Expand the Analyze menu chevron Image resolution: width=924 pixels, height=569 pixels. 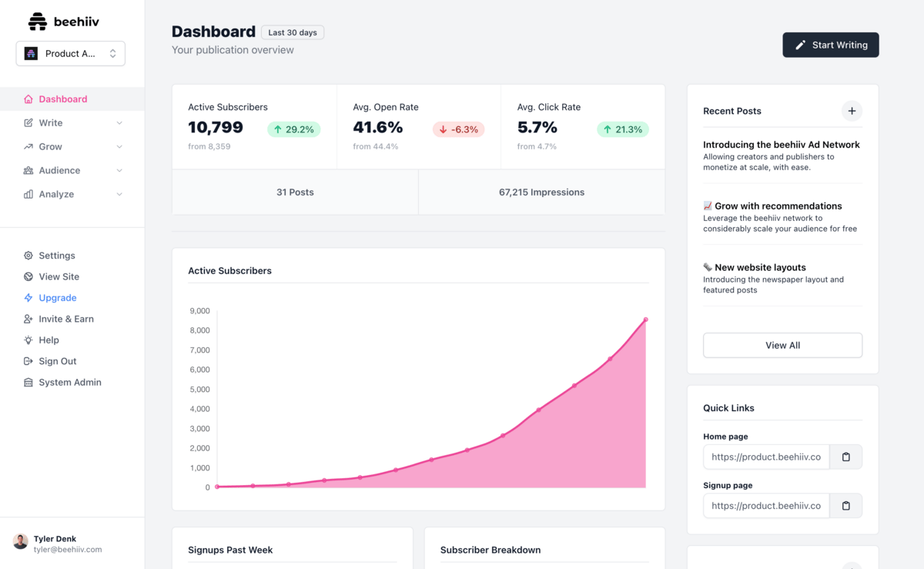[119, 195]
